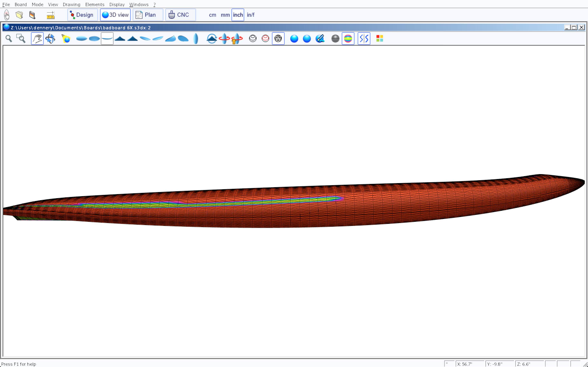This screenshot has height=367, width=588.
Task: Open the four-color squares palette
Action: click(380, 39)
